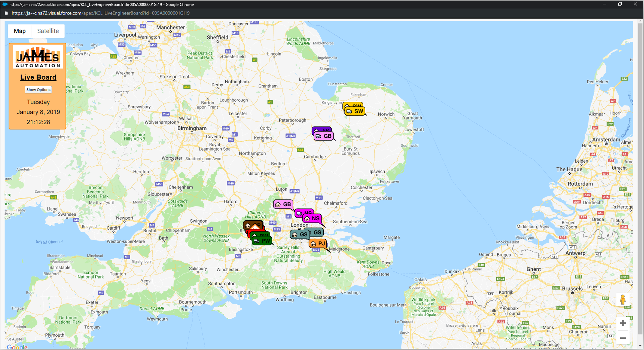Open the green PW truck marker
The image size is (644, 350).
coord(262,241)
